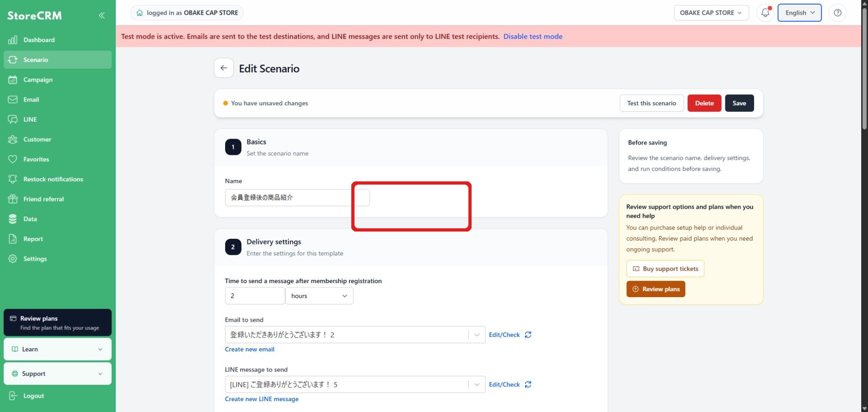This screenshot has width=868, height=412.
Task: Open the LINE section in sidebar
Action: coord(57,119)
